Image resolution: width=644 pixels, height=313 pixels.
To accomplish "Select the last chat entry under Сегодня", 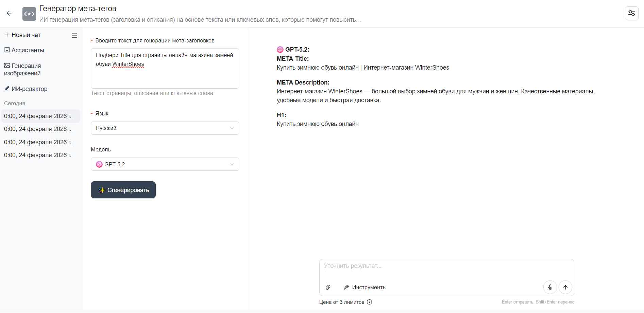I will (x=37, y=155).
